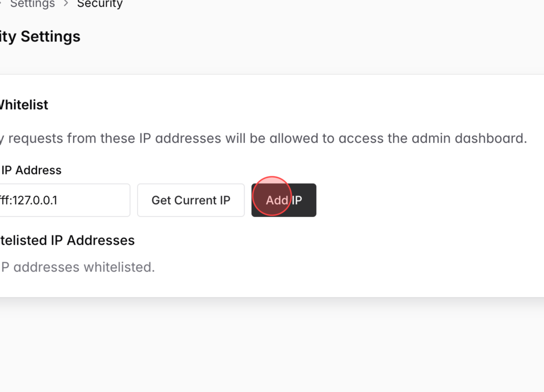Image resolution: width=544 pixels, height=392 pixels.
Task: Fetch your IP using Get Current IP
Action: 191,200
